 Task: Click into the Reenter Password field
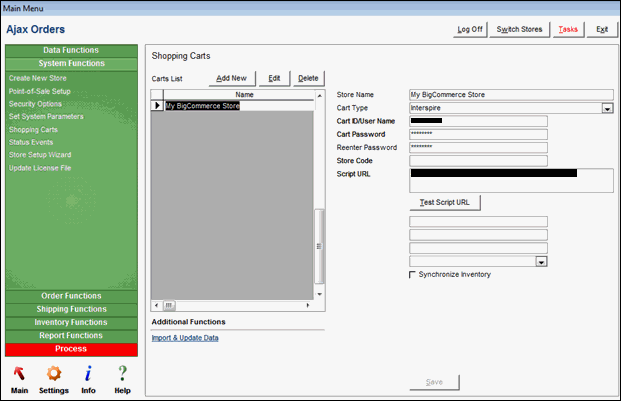478,148
